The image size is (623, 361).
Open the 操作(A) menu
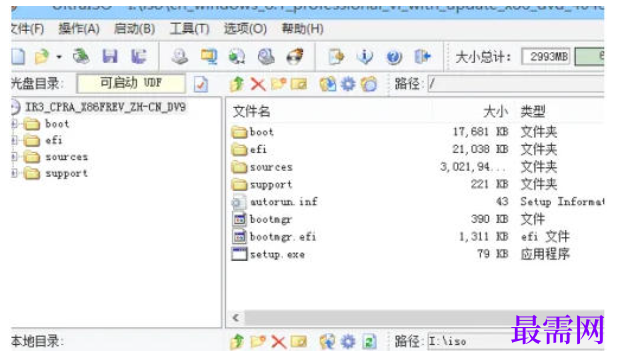coord(79,29)
